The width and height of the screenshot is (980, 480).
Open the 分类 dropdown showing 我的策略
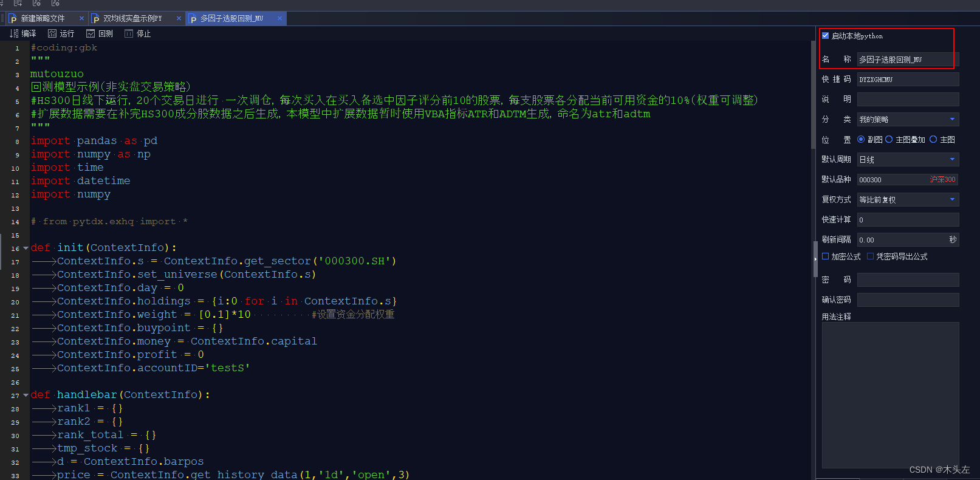point(908,119)
